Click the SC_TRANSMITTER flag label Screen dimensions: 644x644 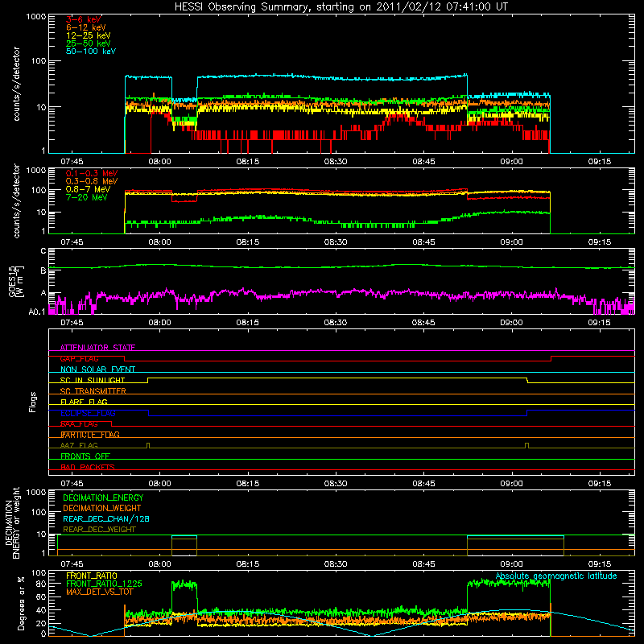93,391
